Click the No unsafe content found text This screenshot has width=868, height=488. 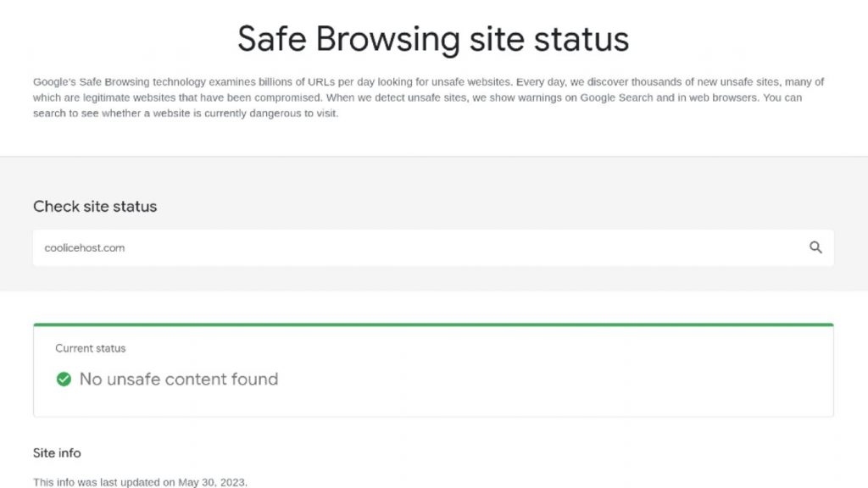[177, 380]
